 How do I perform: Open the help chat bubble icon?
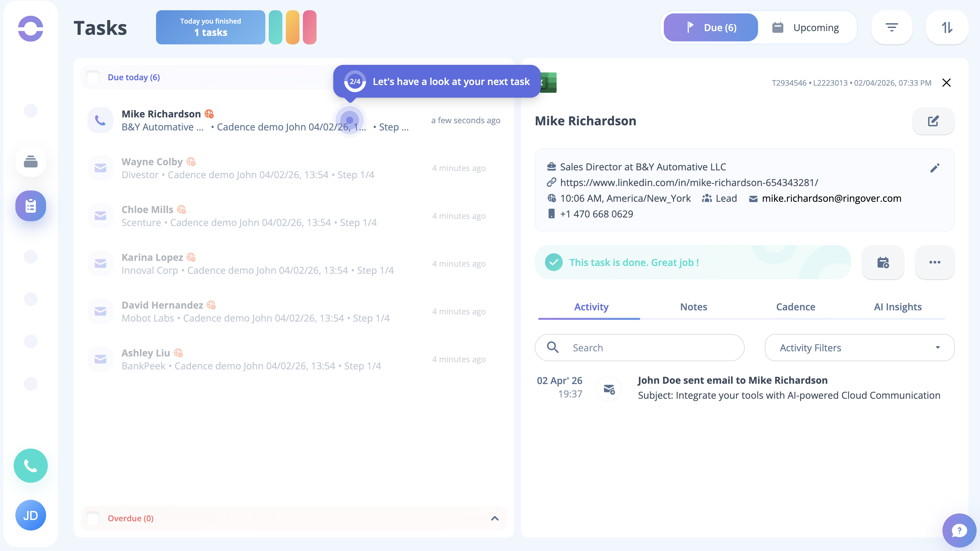click(959, 531)
